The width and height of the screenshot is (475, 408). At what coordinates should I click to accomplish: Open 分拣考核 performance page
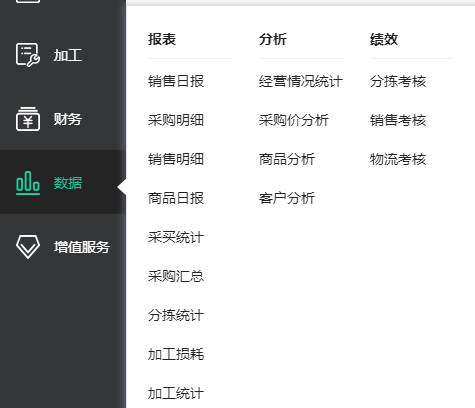click(398, 81)
